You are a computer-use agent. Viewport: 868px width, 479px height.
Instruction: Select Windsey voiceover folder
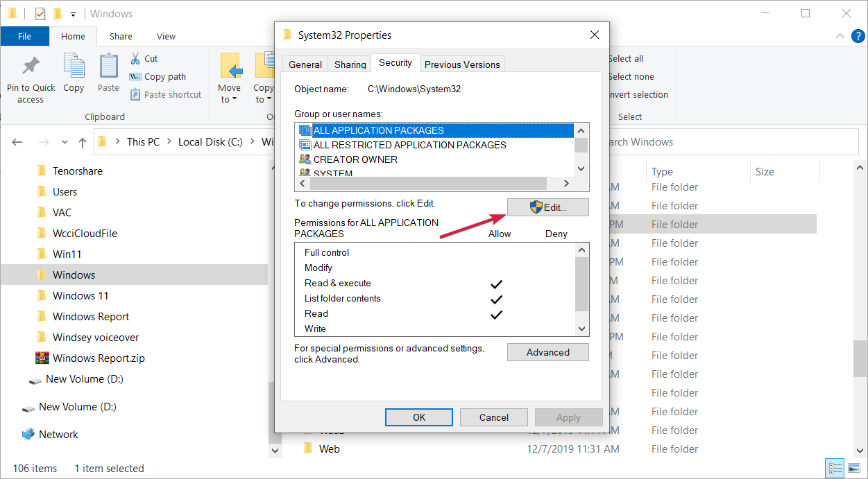point(96,337)
